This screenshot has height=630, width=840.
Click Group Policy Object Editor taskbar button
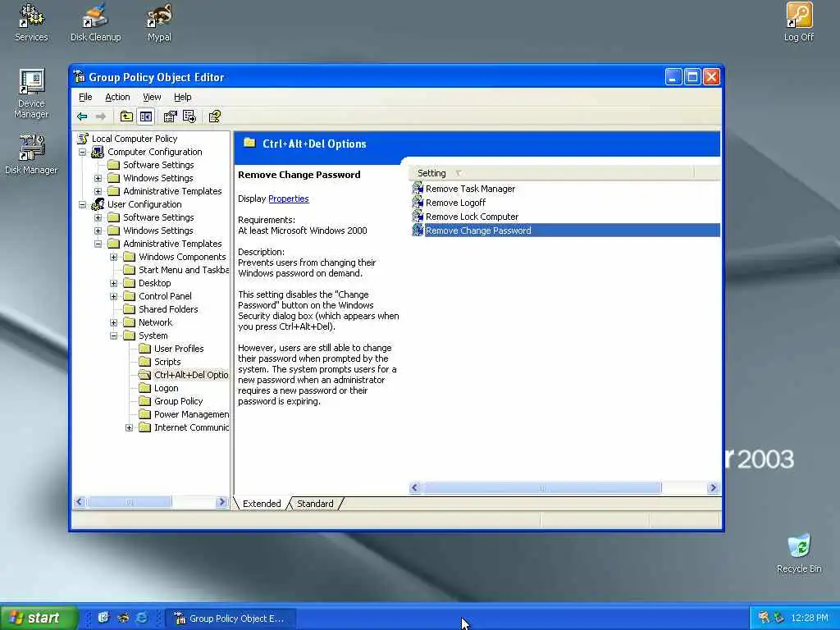click(230, 619)
